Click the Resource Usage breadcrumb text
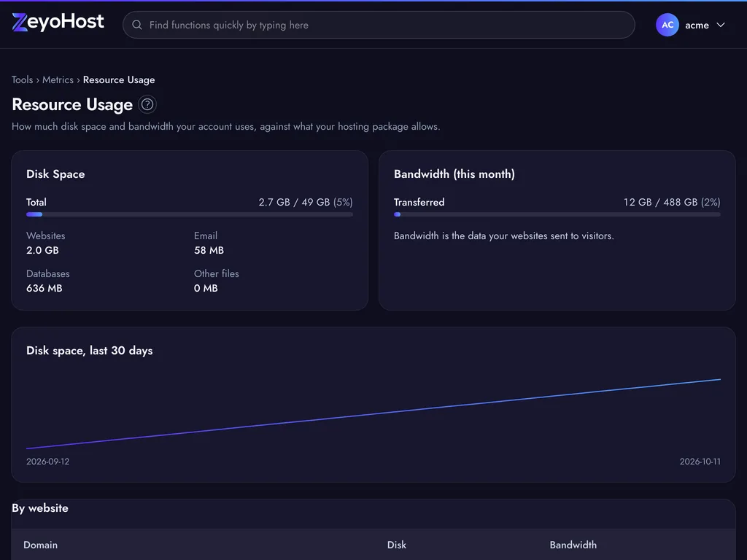The image size is (747, 560). pyautogui.click(x=119, y=79)
